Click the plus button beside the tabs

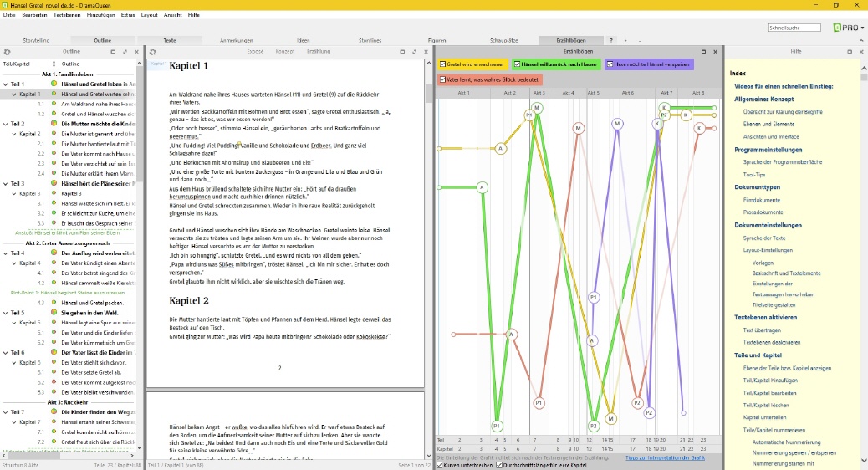click(625, 40)
